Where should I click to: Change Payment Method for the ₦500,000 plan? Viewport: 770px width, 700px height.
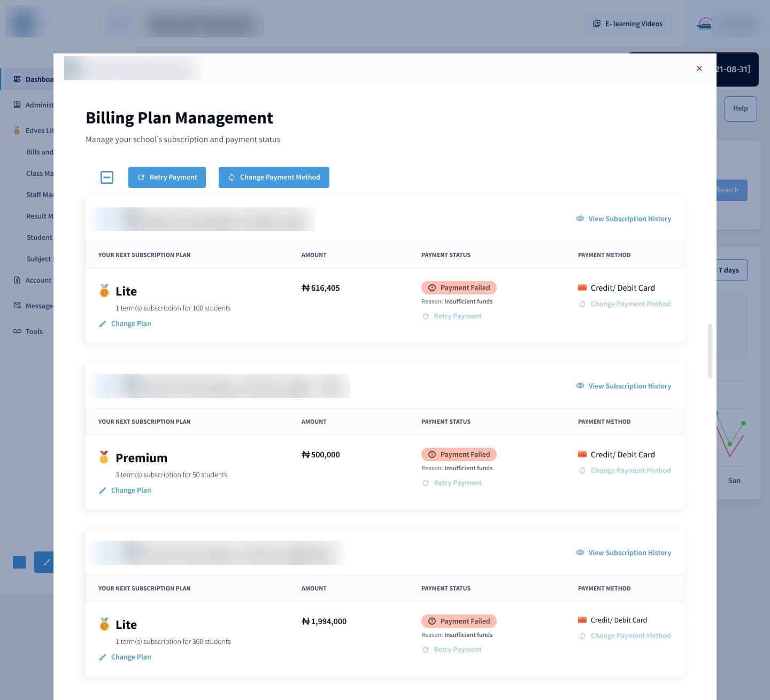coord(625,470)
